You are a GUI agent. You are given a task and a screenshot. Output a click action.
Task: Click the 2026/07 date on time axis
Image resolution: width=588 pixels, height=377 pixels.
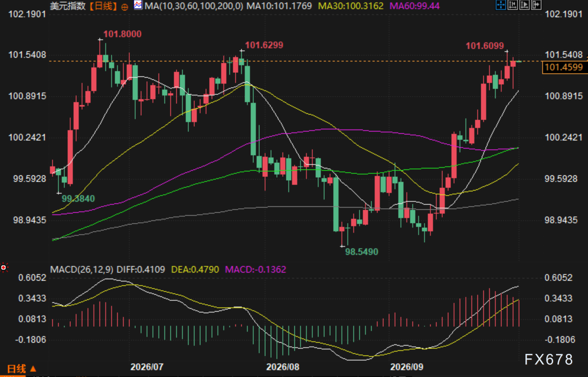(x=147, y=367)
